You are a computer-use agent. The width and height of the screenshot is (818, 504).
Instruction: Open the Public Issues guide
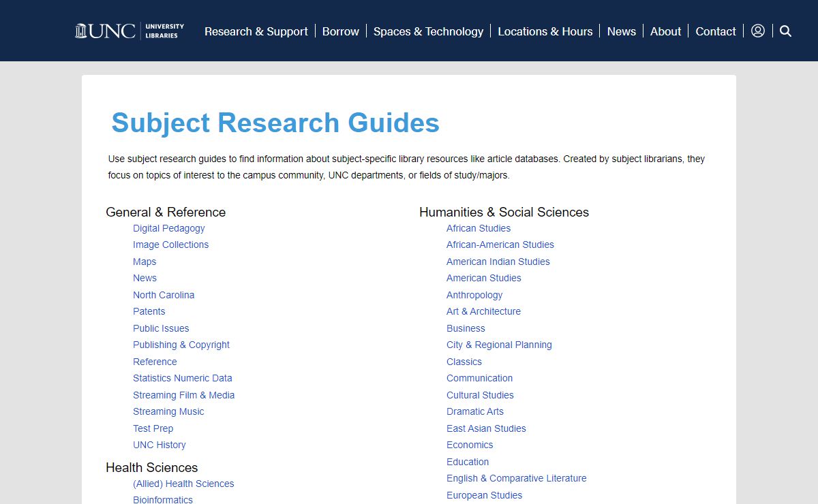coord(161,328)
